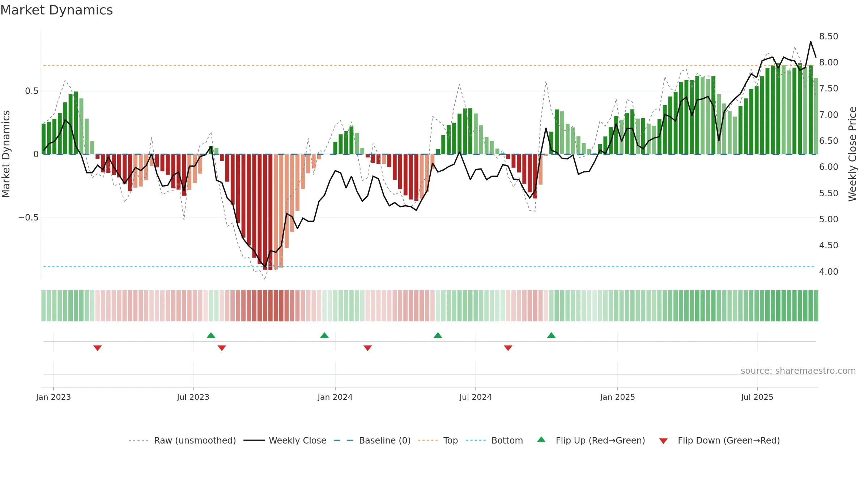This screenshot has height=488, width=868.
Task: Click the 'Market Dynamics' chart title
Action: (56, 10)
